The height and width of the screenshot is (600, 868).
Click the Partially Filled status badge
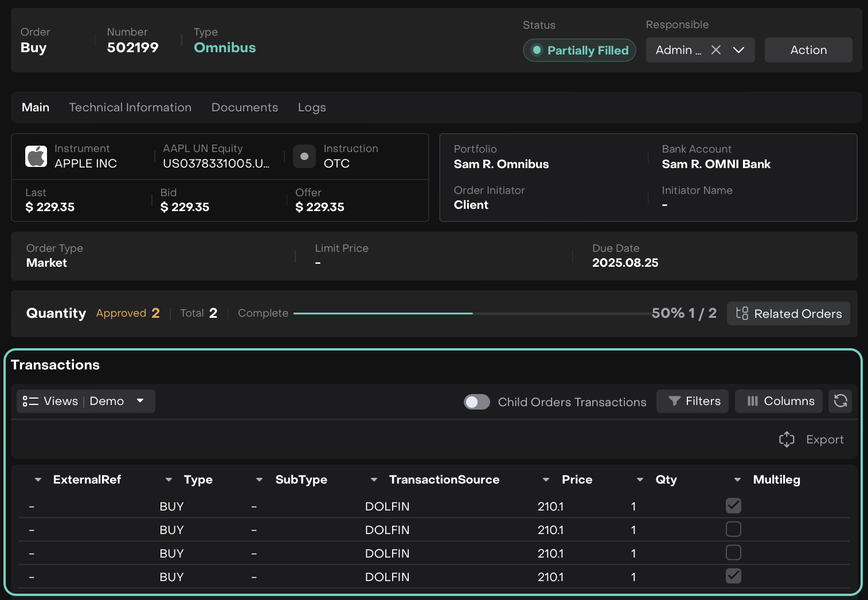pyautogui.click(x=579, y=50)
